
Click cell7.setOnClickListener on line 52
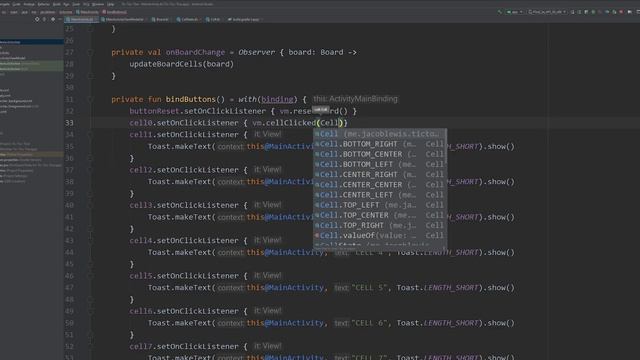pos(184,347)
